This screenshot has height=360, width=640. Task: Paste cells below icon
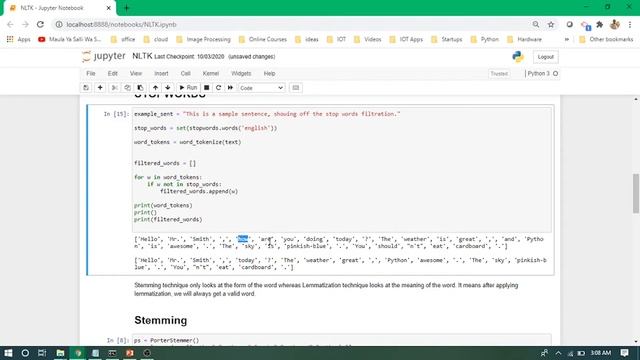tap(140, 88)
